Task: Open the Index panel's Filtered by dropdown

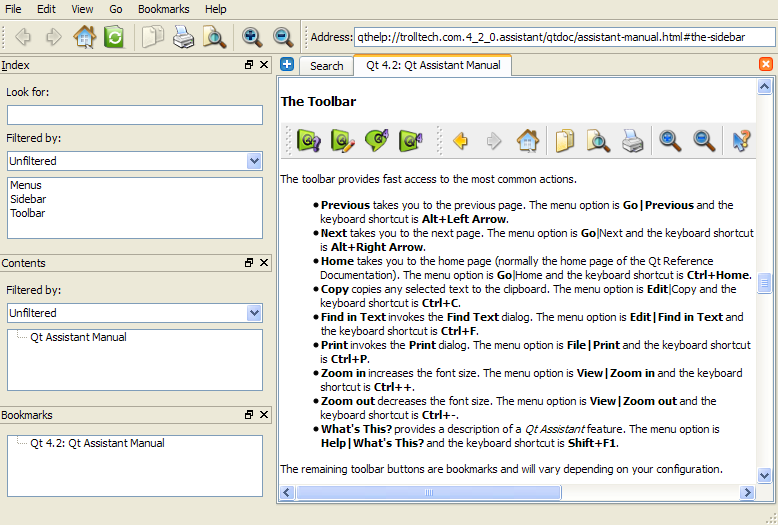Action: [135, 161]
